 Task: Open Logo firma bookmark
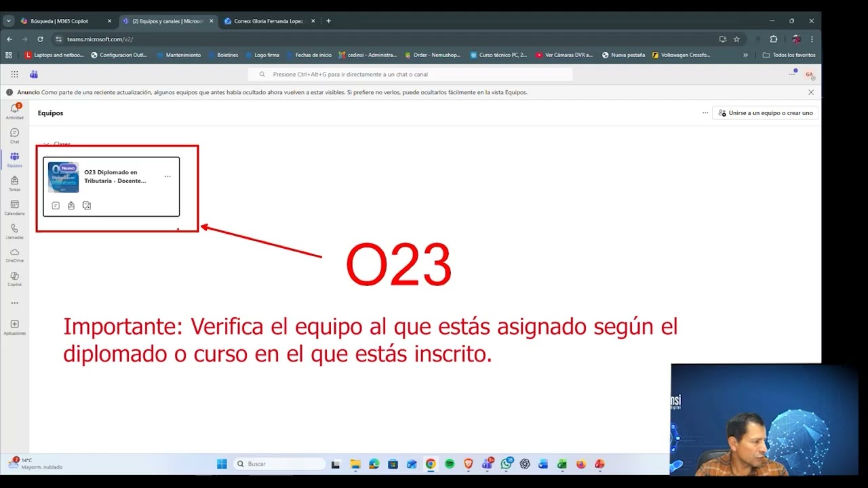click(262, 55)
